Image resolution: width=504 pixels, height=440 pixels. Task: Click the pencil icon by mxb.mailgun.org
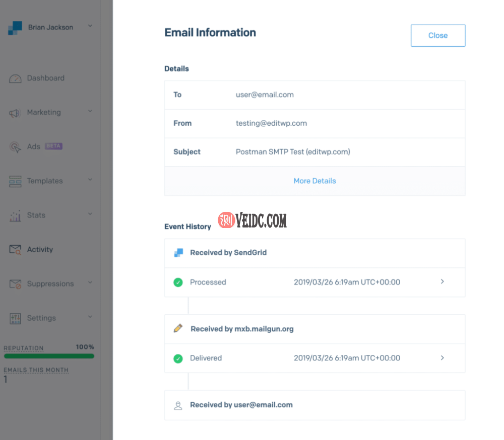click(178, 328)
